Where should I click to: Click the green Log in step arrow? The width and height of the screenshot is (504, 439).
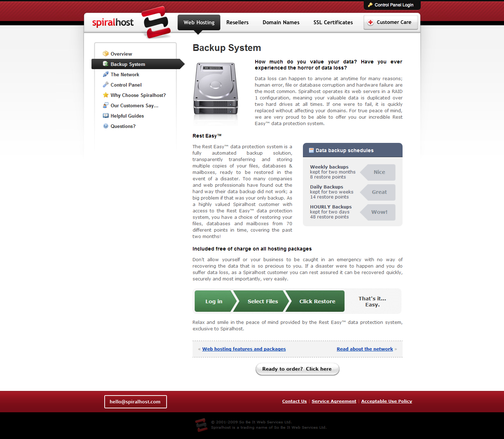(214, 301)
